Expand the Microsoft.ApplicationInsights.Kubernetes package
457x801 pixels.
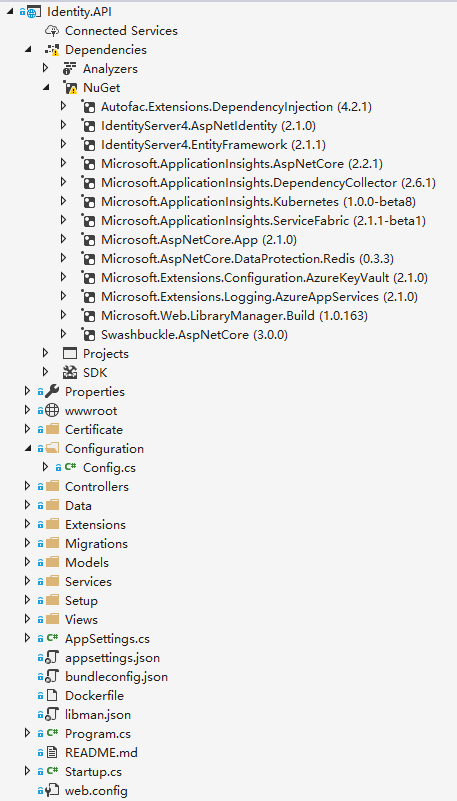63,202
